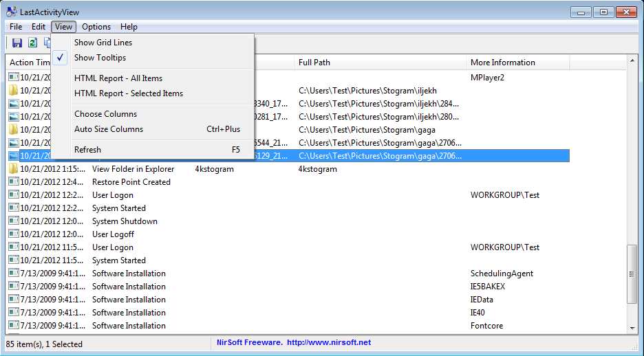Image resolution: width=644 pixels, height=356 pixels.
Task: Click the 4kstogram cell in Full Path column
Action: [x=317, y=169]
